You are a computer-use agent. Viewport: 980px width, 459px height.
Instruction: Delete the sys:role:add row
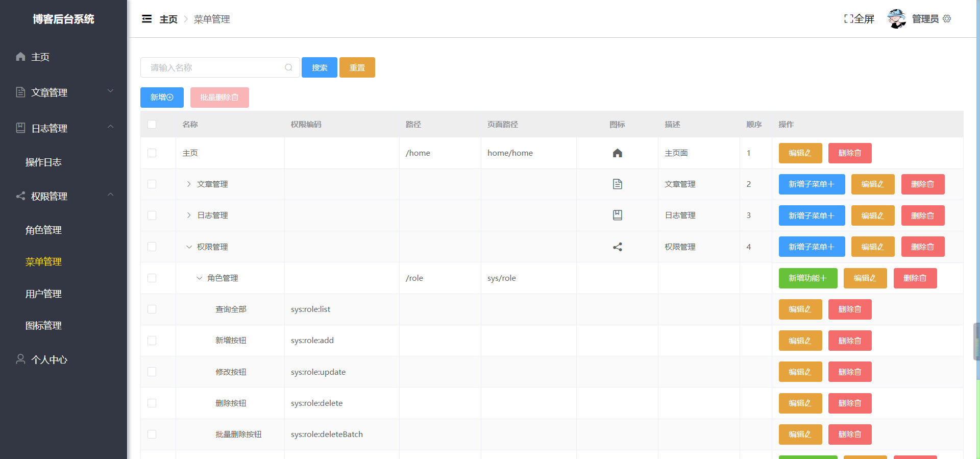pyautogui.click(x=850, y=341)
